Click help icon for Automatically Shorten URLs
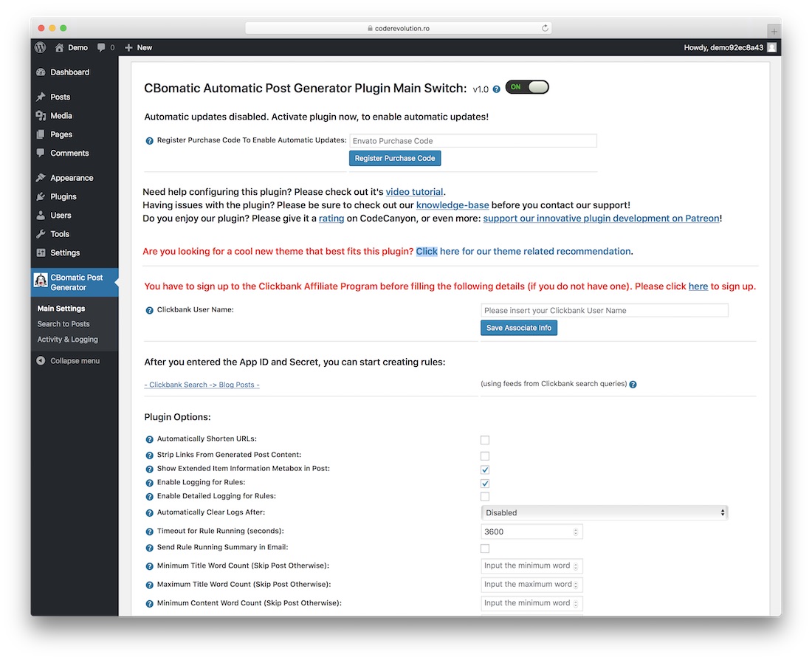 tap(149, 439)
